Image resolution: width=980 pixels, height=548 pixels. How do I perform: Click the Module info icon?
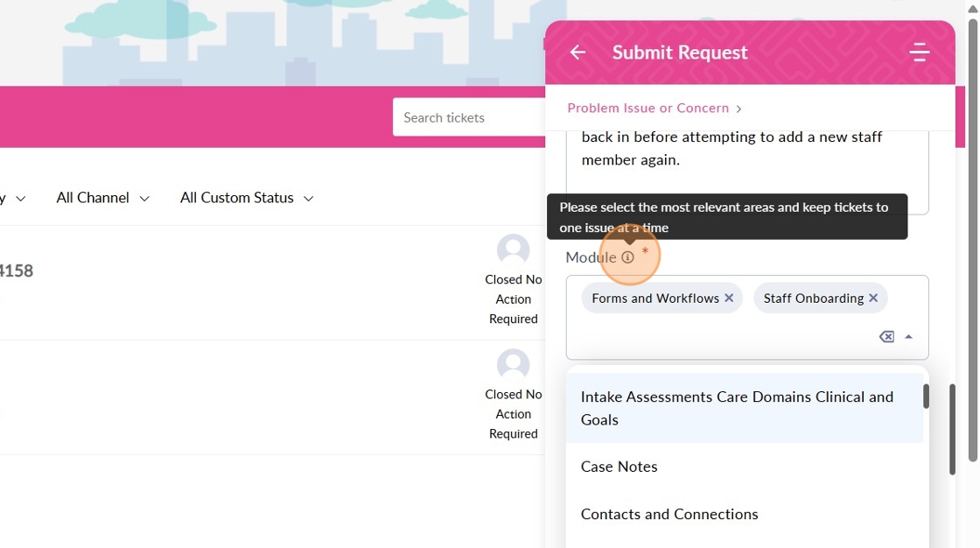(x=627, y=257)
